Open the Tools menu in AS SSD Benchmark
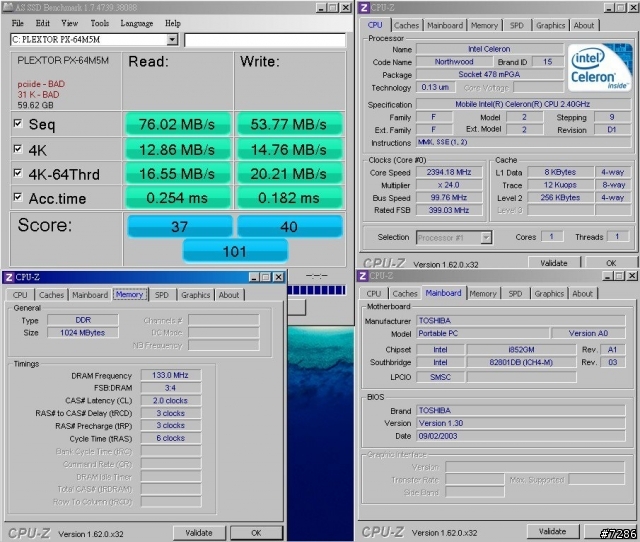This screenshot has width=640, height=542. coord(100,23)
